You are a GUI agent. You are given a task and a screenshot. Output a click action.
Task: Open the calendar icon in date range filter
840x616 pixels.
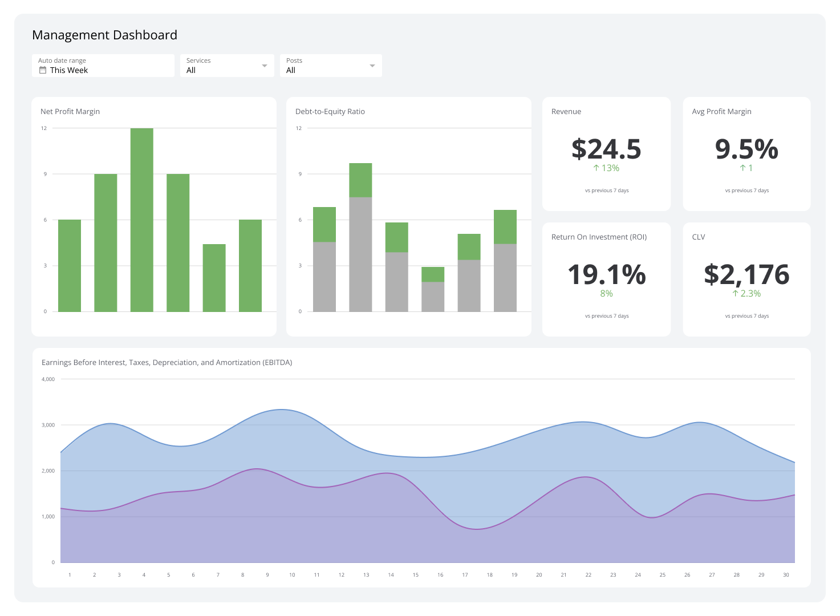coord(43,70)
